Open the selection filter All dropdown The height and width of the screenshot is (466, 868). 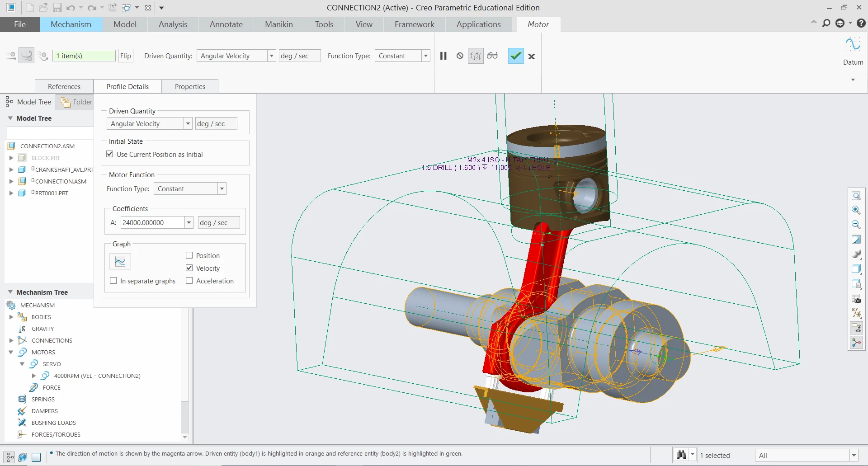point(854,455)
